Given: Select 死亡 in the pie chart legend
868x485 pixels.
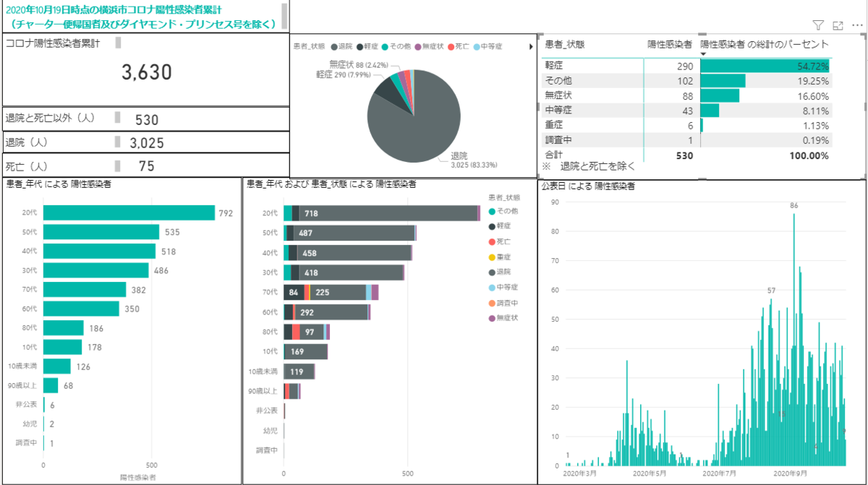Looking at the screenshot, I should coord(459,46).
